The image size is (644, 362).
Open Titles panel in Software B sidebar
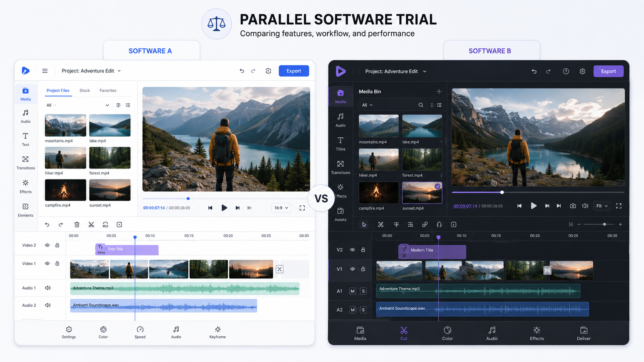pyautogui.click(x=340, y=143)
